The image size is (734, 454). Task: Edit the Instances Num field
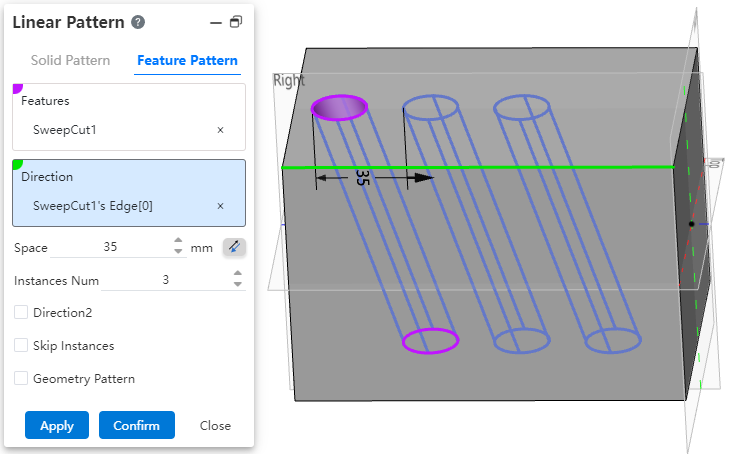(x=166, y=280)
